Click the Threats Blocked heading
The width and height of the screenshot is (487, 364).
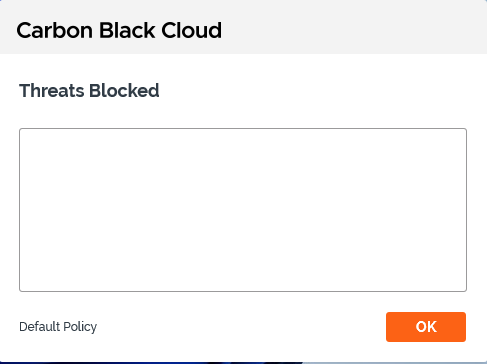pos(89,91)
